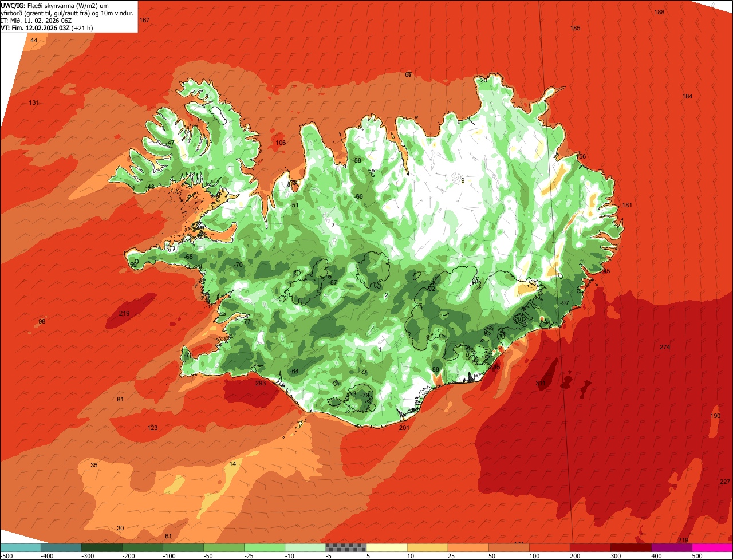Image resolution: width=733 pixels, height=560 pixels.
Task: Click the map value 14
Action: click(232, 464)
